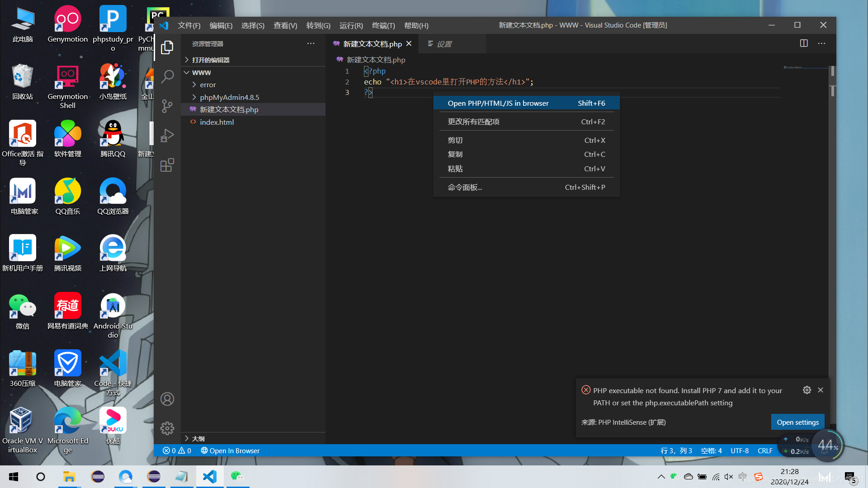This screenshot has height=488, width=868.
Task: Click the CRLF line ending indicator
Action: tap(765, 451)
